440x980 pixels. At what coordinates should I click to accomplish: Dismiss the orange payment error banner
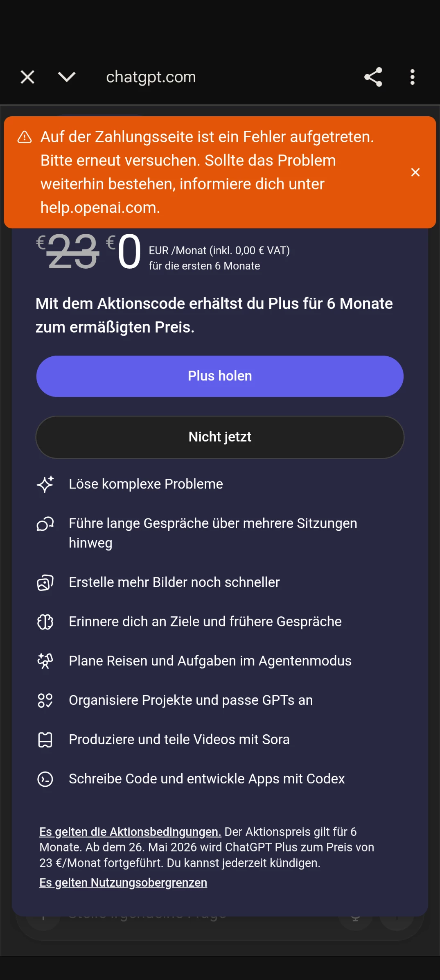tap(415, 172)
